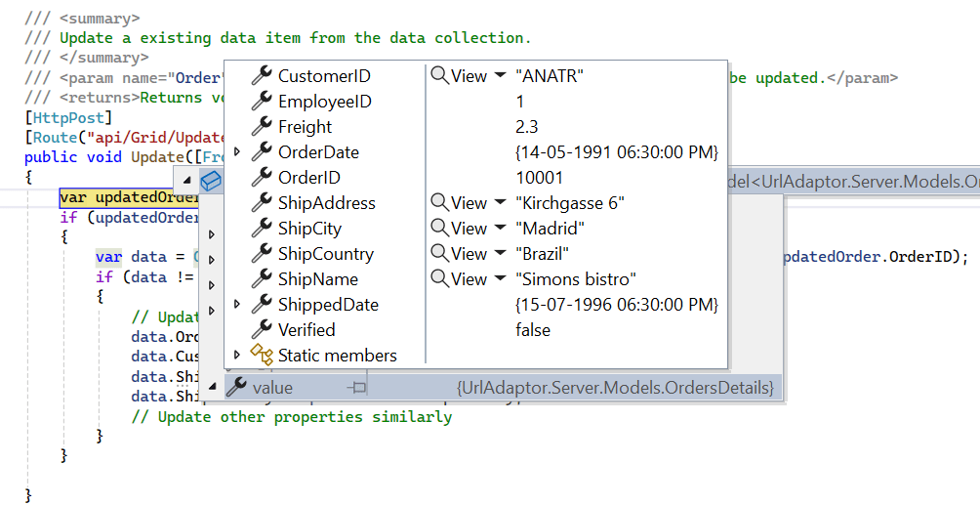
Task: Open the View dropdown arrow for ShipAddress
Action: tap(499, 203)
